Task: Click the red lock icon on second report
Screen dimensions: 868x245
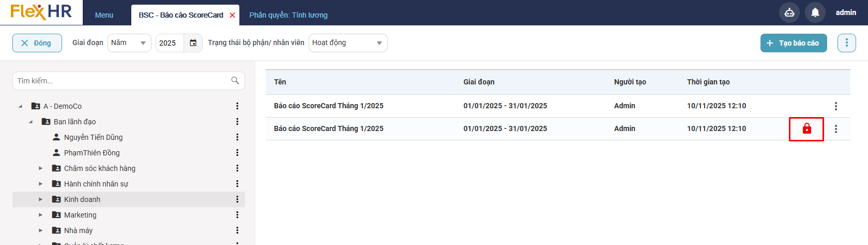Action: pos(806,129)
